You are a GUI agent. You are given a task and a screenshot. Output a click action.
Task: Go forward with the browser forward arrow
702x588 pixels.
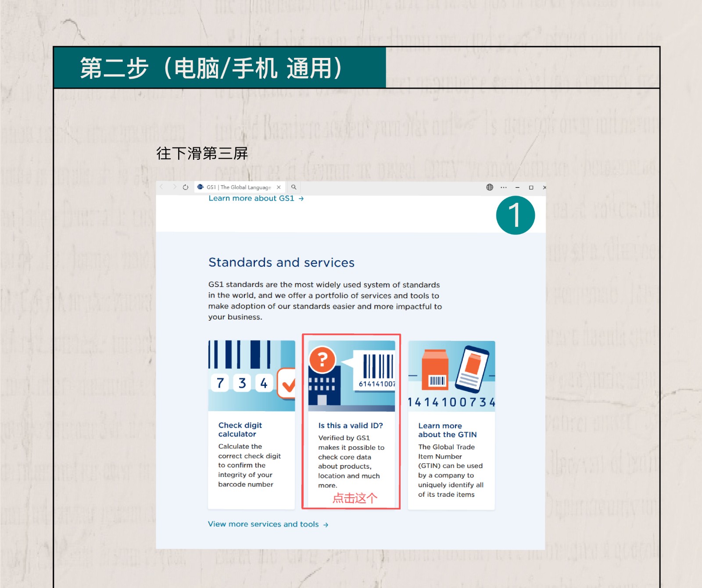pos(174,187)
